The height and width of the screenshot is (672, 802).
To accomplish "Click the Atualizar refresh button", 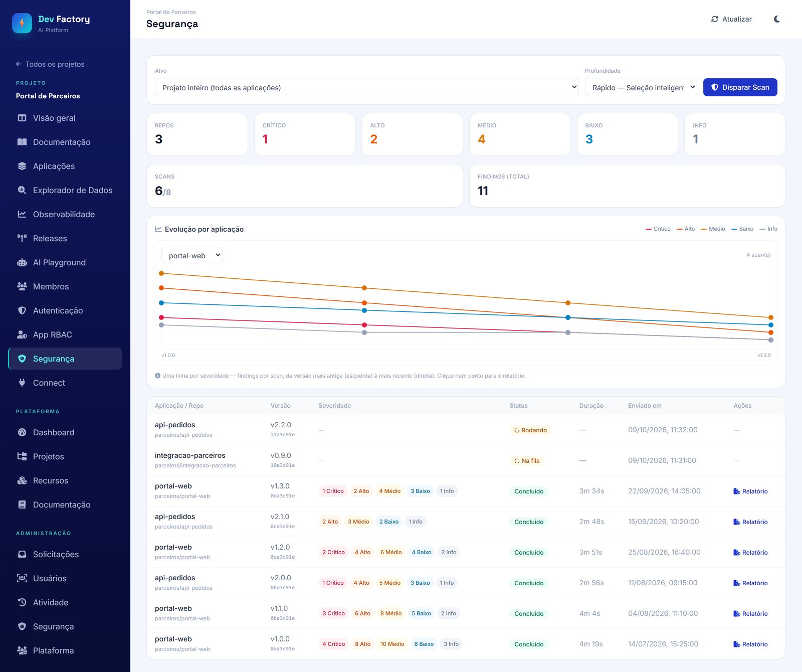I will pos(731,19).
